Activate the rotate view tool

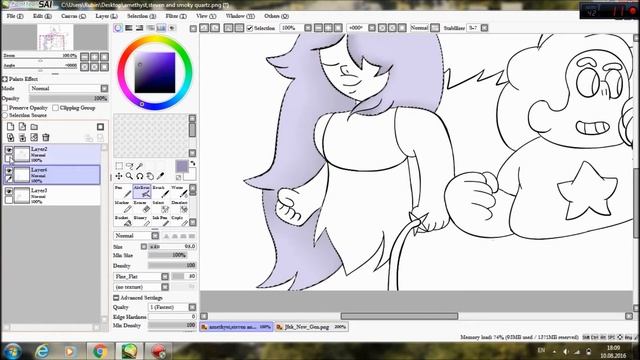[x=140, y=176]
